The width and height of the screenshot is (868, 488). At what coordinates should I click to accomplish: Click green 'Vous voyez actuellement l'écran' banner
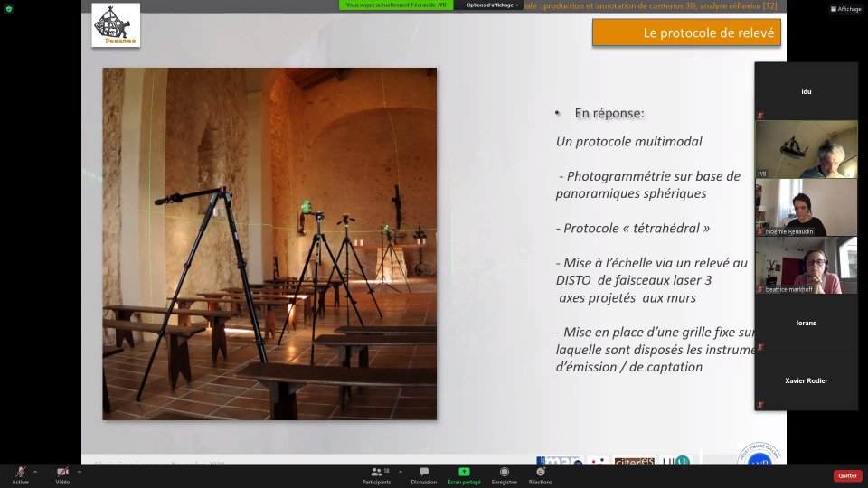[x=396, y=5]
